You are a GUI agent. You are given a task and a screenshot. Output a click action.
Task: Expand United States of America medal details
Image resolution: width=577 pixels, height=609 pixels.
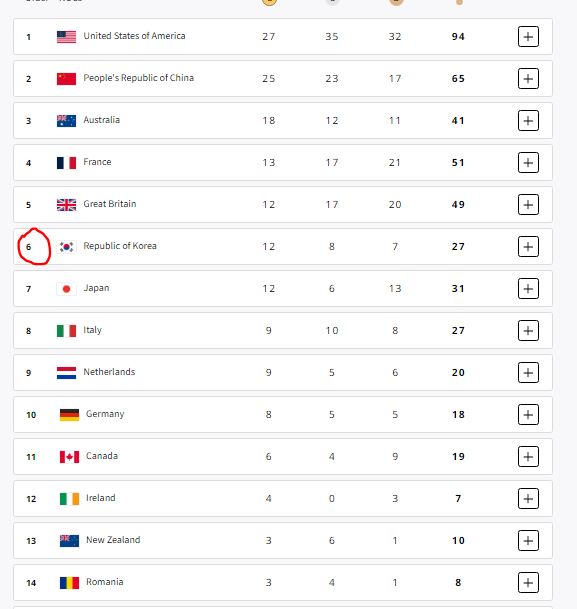coord(528,37)
